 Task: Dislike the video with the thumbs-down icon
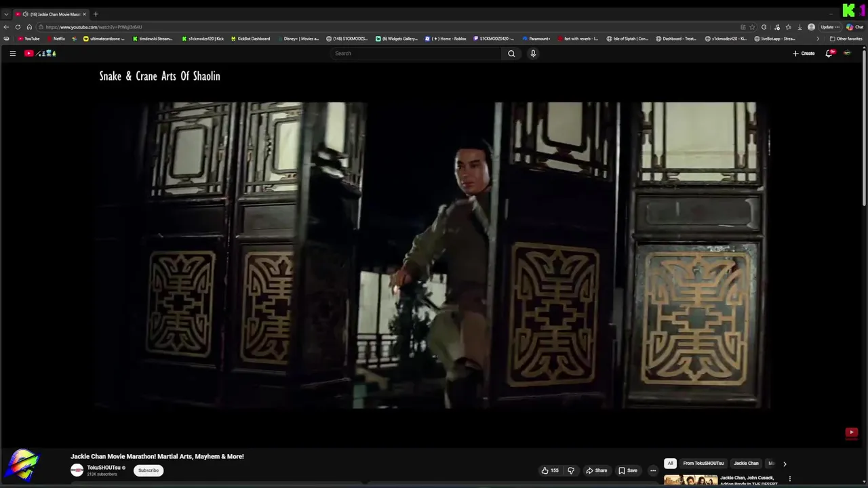point(571,470)
